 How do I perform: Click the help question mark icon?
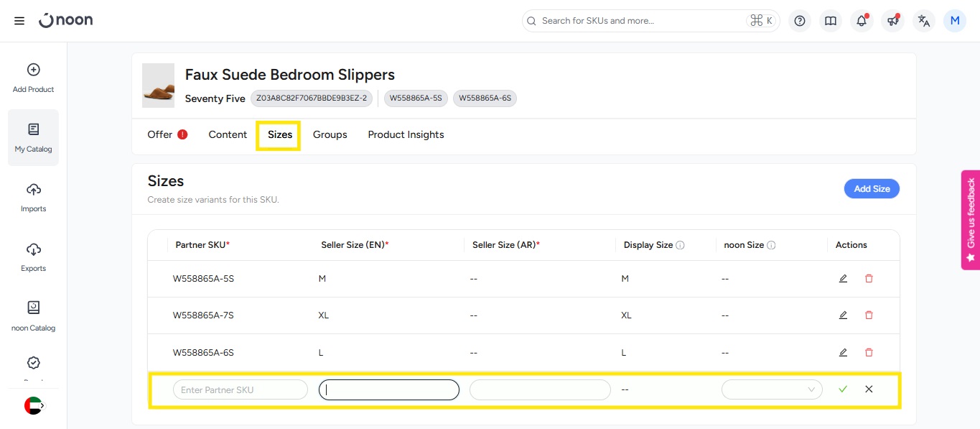800,21
